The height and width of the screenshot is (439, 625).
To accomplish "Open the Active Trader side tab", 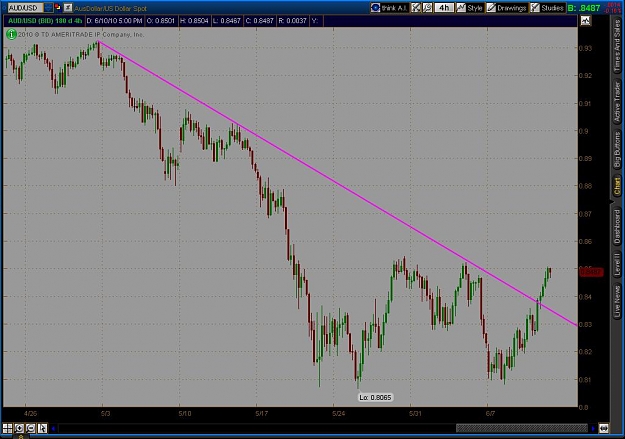I will 617,101.
